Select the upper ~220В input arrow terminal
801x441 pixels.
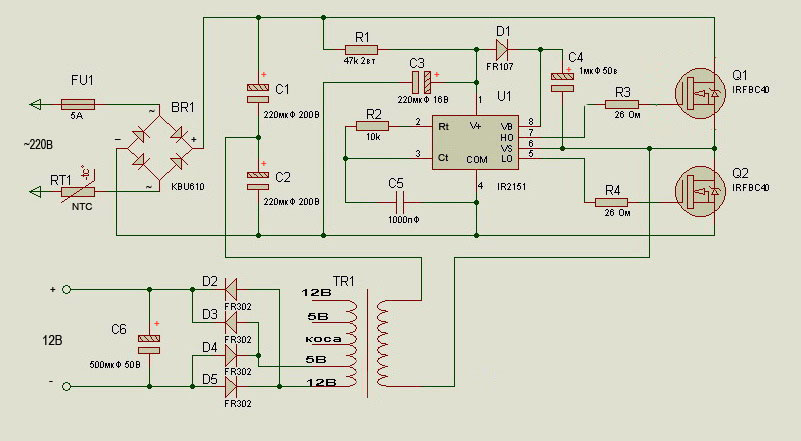coord(35,105)
